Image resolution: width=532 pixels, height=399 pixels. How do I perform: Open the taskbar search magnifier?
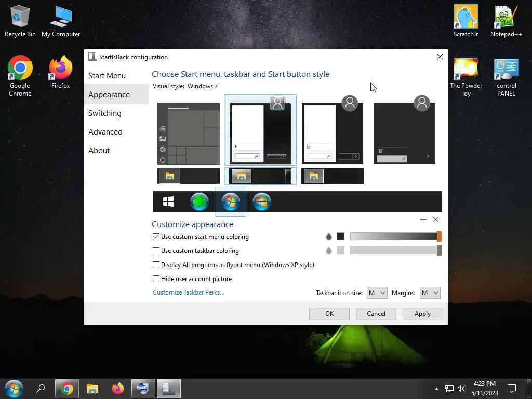[x=41, y=389]
